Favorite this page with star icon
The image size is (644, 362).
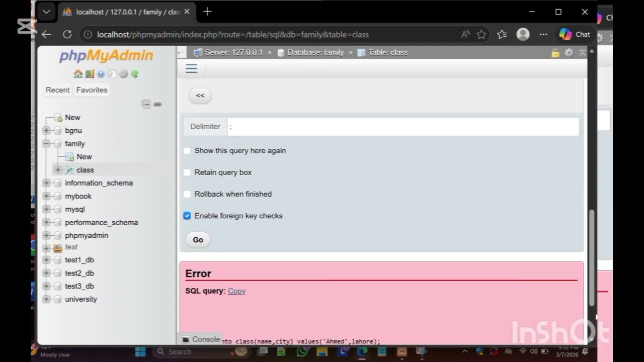click(x=481, y=34)
